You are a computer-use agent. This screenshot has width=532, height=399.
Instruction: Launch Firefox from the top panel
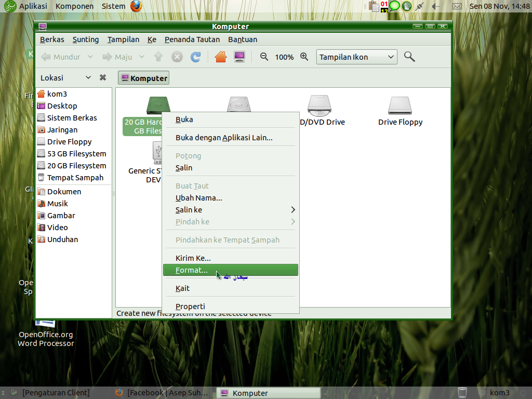click(x=137, y=6)
